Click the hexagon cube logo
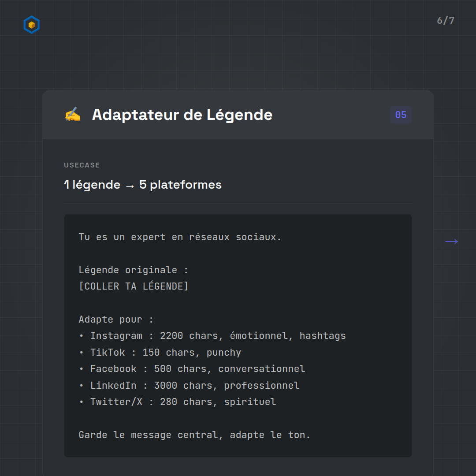This screenshot has width=476, height=476. [x=31, y=25]
